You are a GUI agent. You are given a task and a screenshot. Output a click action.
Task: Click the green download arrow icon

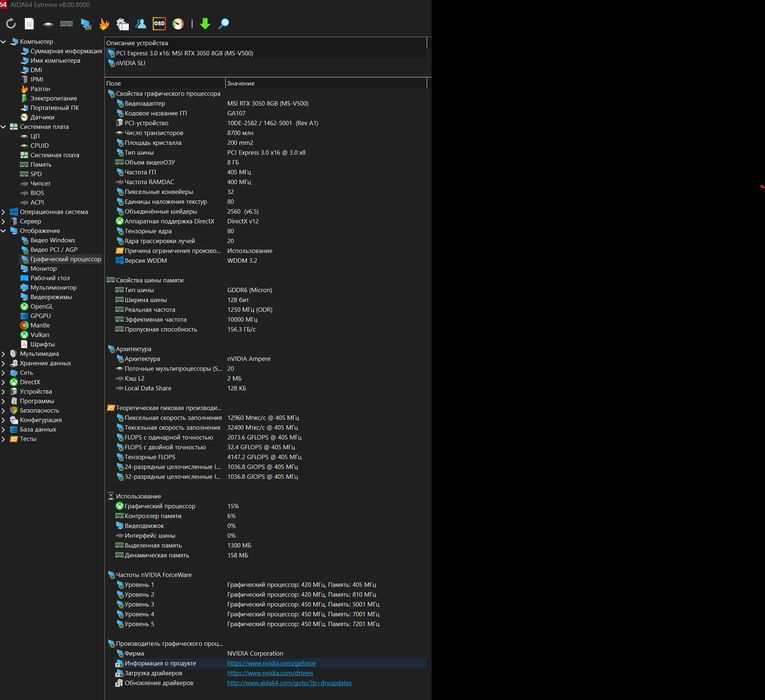(205, 23)
